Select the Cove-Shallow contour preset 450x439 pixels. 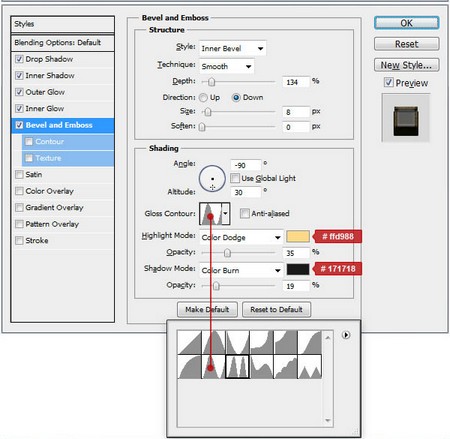pos(286,342)
